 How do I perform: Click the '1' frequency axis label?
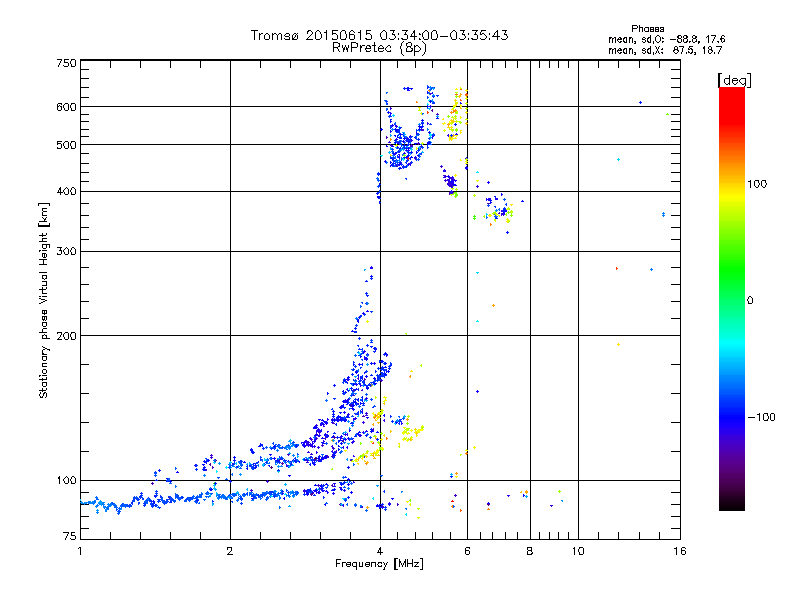pos(80,551)
